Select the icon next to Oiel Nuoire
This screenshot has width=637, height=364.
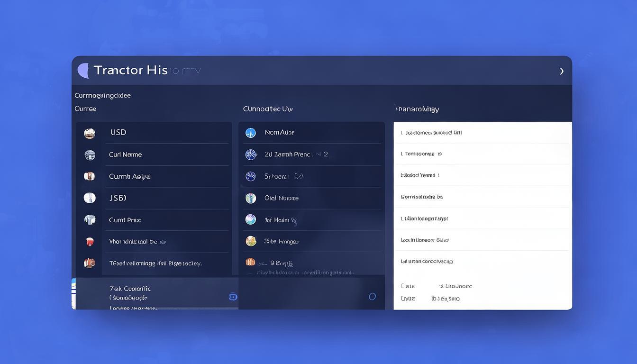[x=251, y=198]
